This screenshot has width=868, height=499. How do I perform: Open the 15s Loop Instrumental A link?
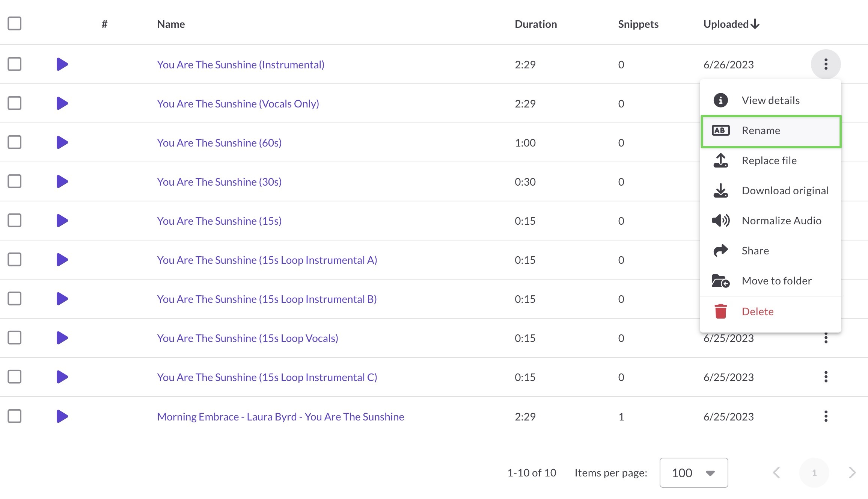pos(267,260)
